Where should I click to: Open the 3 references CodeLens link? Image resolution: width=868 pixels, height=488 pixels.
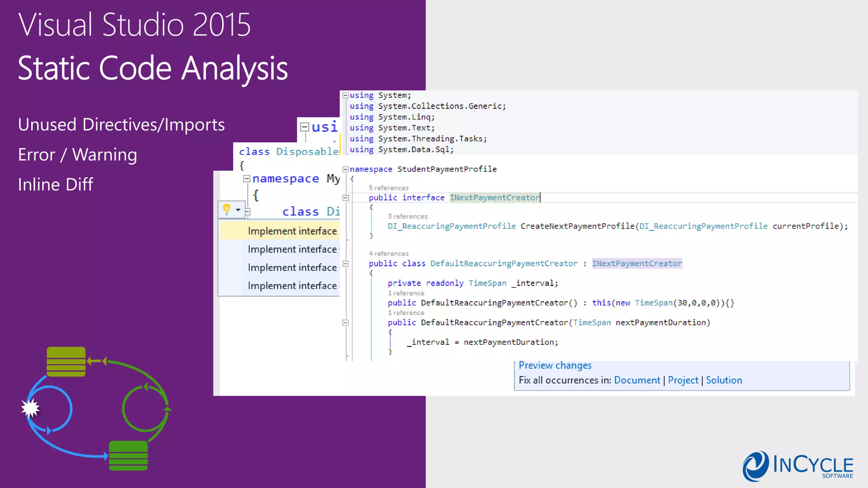[408, 216]
